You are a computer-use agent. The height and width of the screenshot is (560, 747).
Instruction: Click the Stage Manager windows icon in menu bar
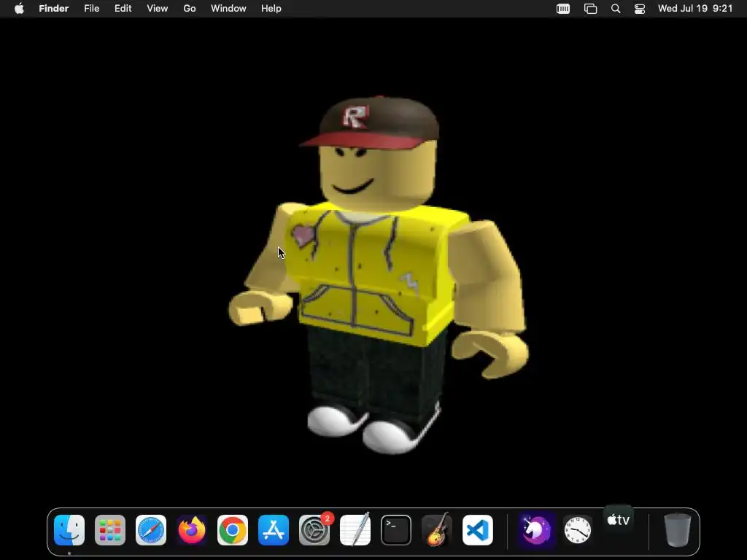590,9
